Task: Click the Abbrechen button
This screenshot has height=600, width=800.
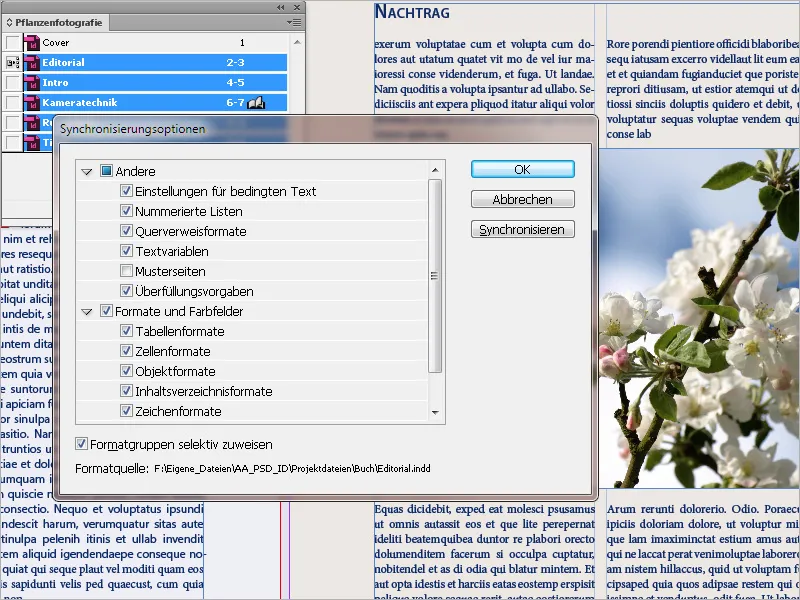Action: click(522, 199)
